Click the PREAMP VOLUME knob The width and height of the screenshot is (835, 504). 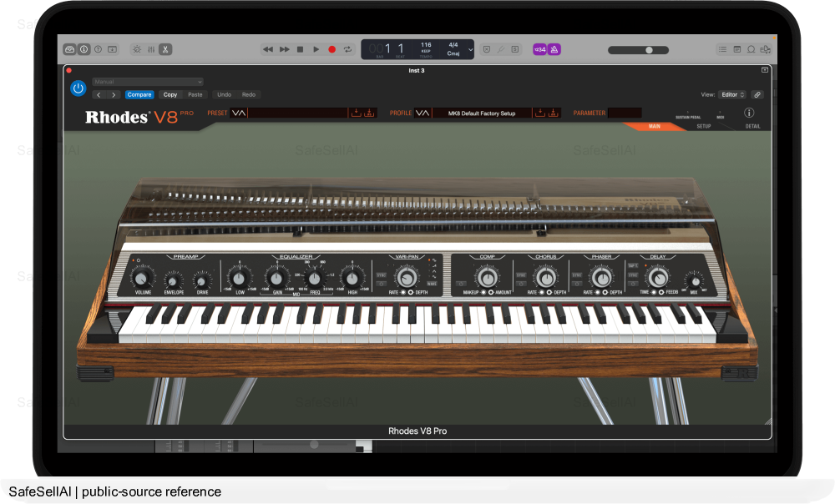[142, 278]
